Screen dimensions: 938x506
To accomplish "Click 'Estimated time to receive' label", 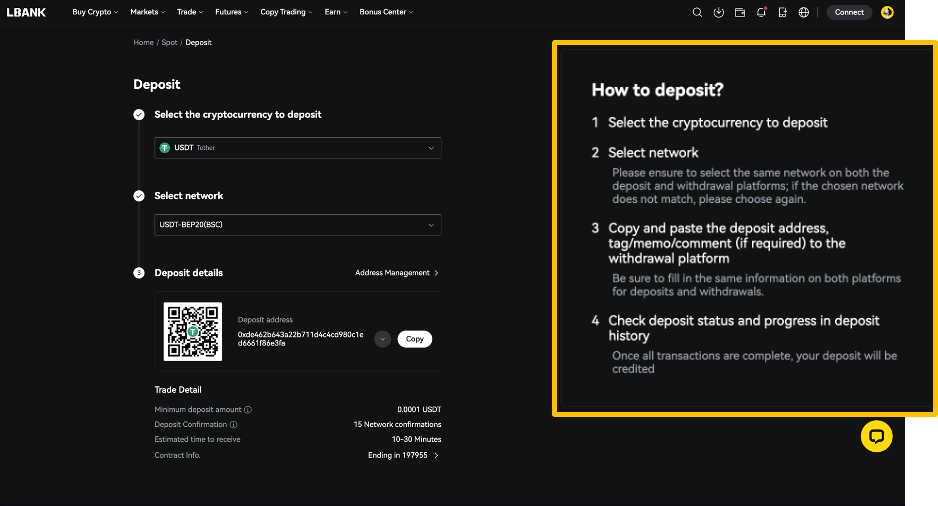I will click(x=197, y=440).
